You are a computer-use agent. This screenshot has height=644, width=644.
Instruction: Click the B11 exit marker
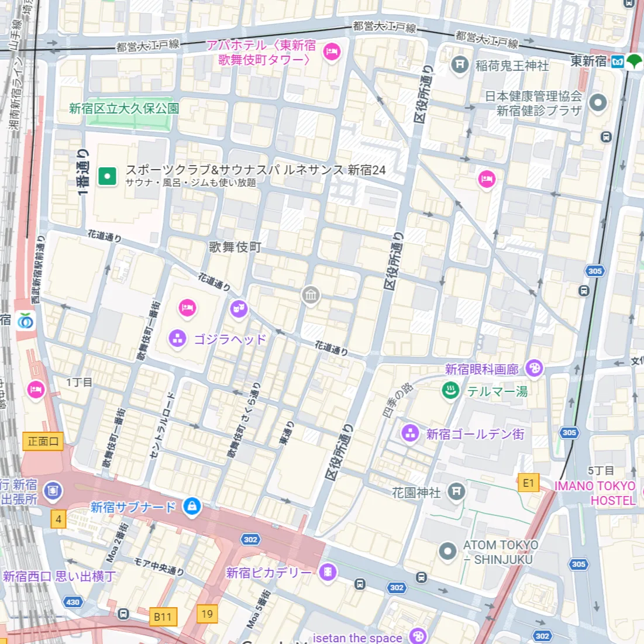click(163, 617)
